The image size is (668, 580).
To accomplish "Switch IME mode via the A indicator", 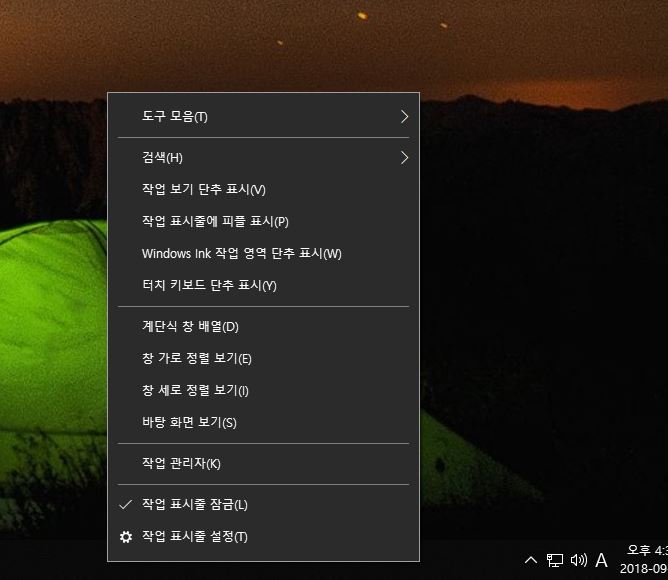I will coord(602,560).
